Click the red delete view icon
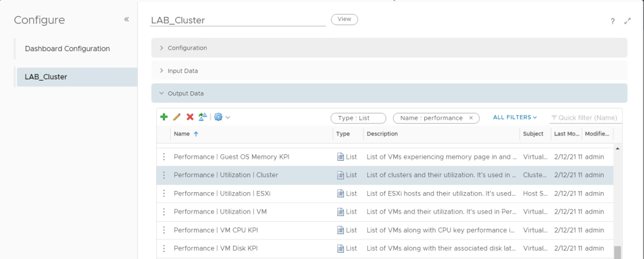644x259 pixels. point(190,117)
